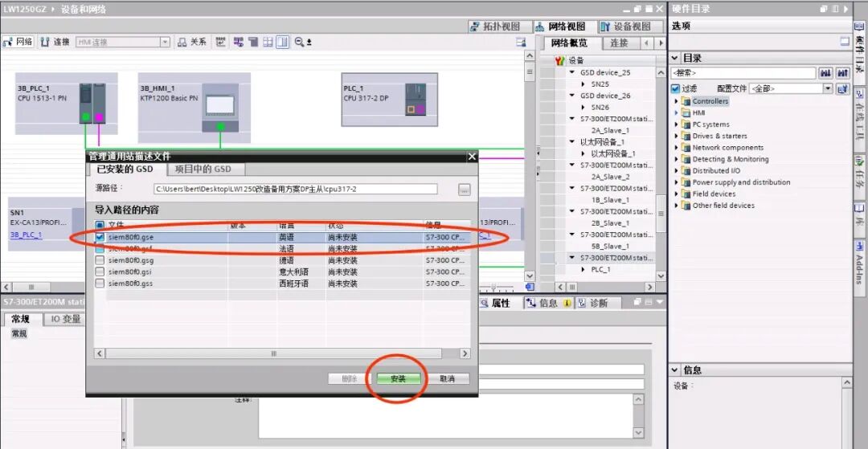868x449 pixels.
Task: Click the next-tab arrow in overview pane
Action: click(x=661, y=43)
